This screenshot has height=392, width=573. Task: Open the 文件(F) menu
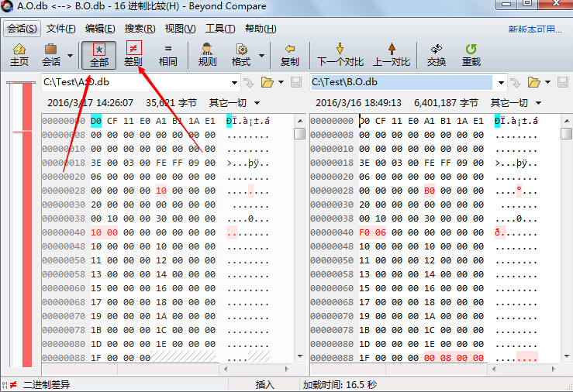point(60,29)
